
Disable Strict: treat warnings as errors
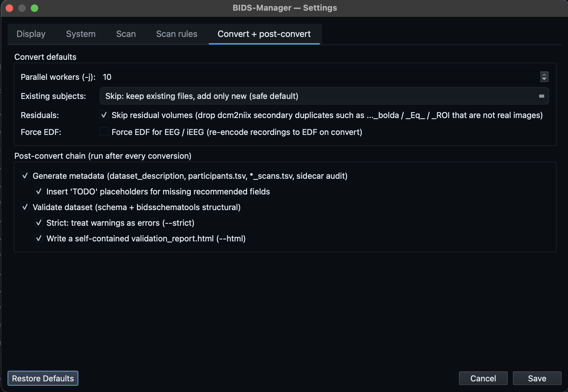point(39,223)
